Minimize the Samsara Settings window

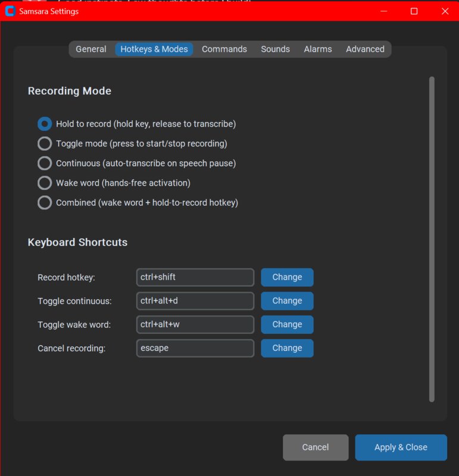(383, 11)
